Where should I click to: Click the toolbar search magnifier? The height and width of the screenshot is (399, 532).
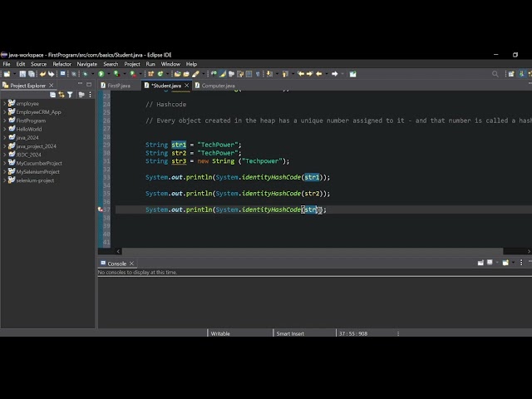pyautogui.click(x=495, y=74)
